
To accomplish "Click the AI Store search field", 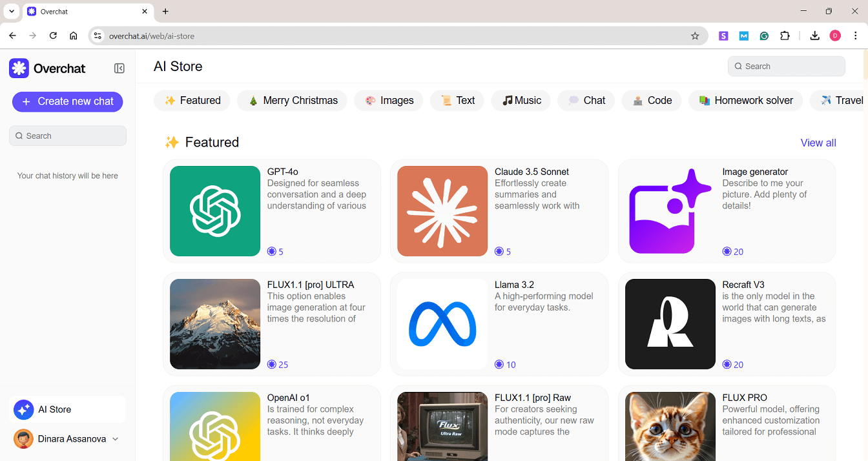I will tap(786, 66).
